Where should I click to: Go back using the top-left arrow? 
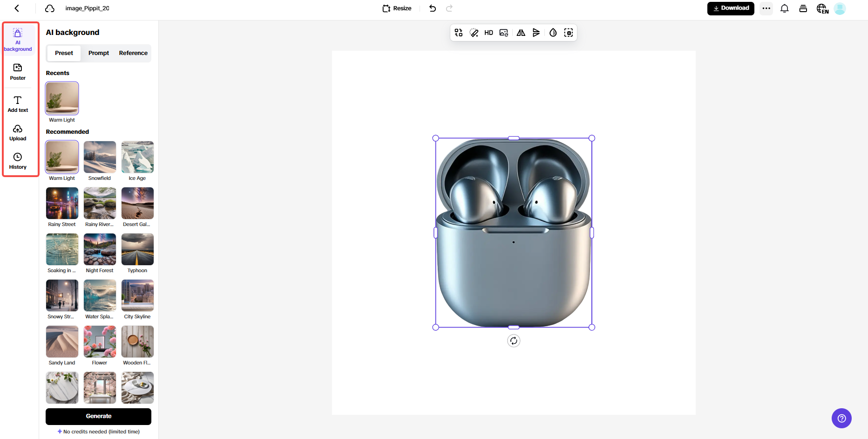[17, 8]
